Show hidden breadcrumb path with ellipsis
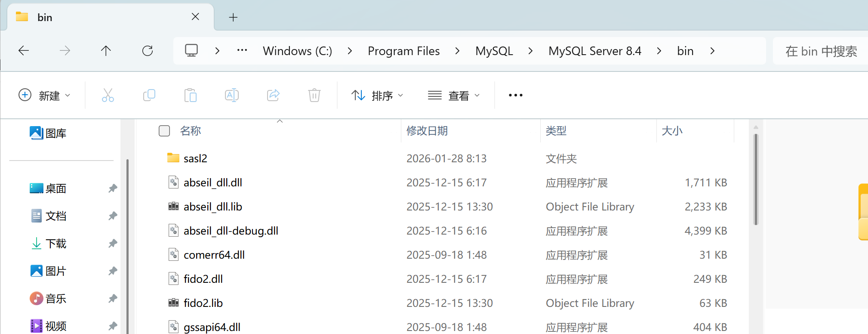868x334 pixels. (242, 50)
